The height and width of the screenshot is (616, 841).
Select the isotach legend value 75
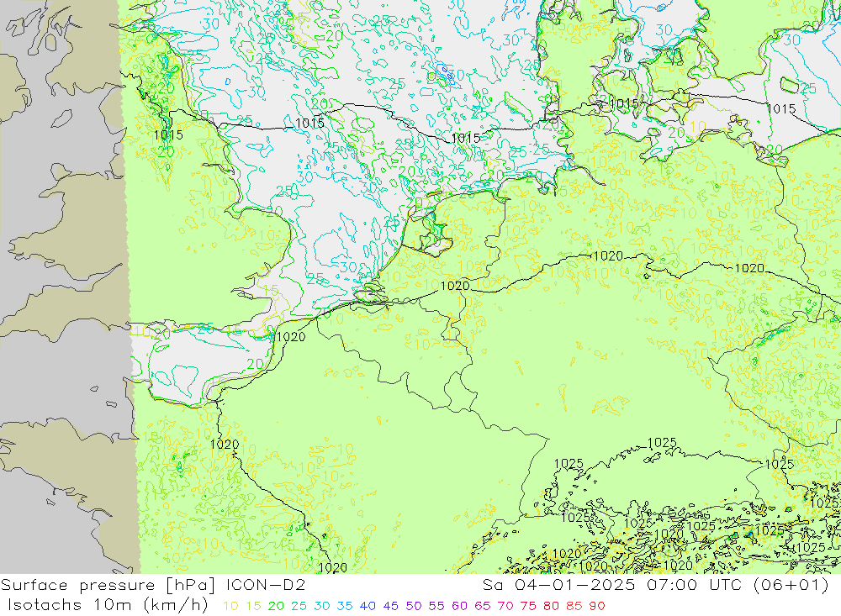pos(528,607)
